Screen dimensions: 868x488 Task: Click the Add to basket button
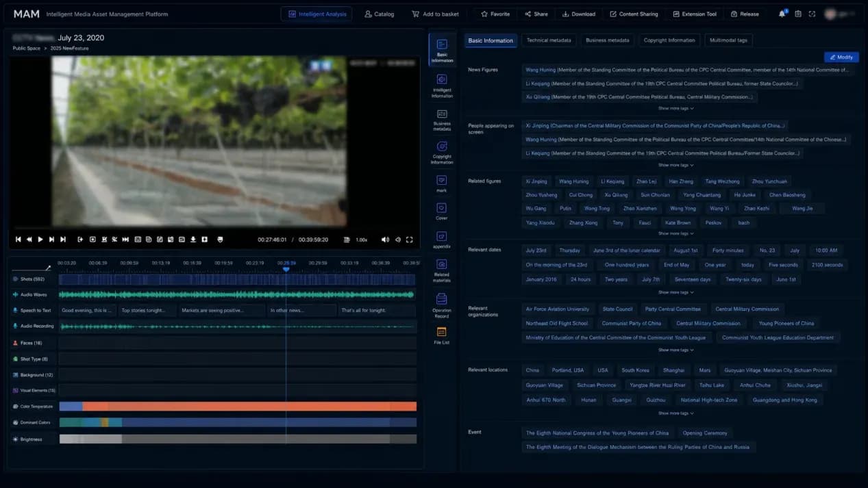(x=436, y=14)
